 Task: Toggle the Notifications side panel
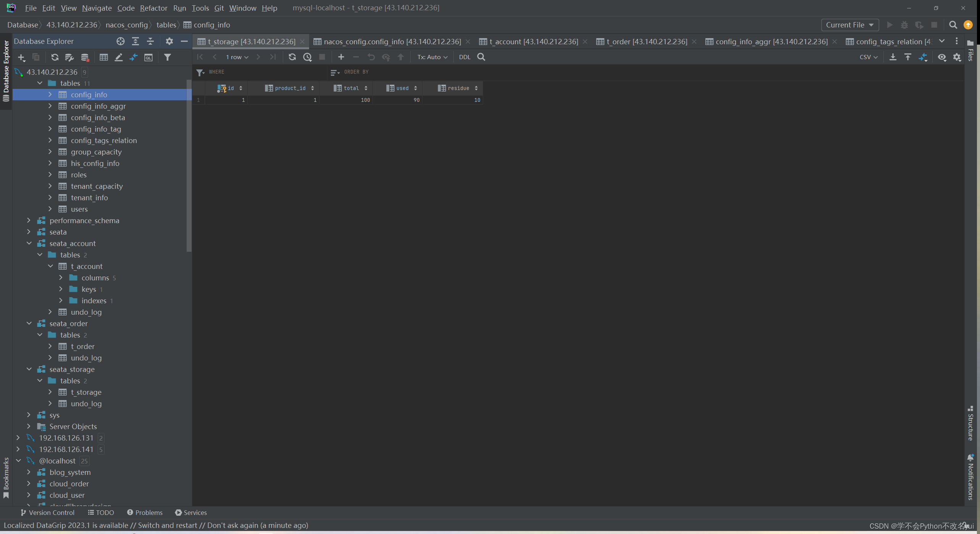tap(970, 477)
